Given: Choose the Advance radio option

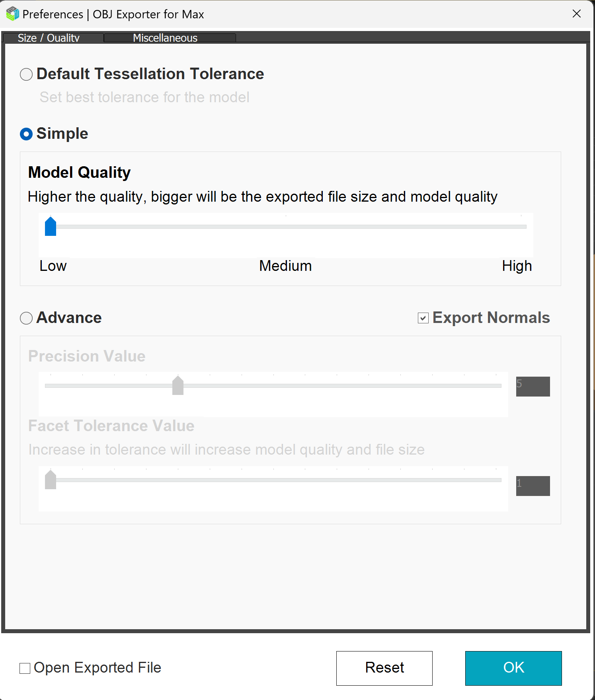Looking at the screenshot, I should 26,318.
